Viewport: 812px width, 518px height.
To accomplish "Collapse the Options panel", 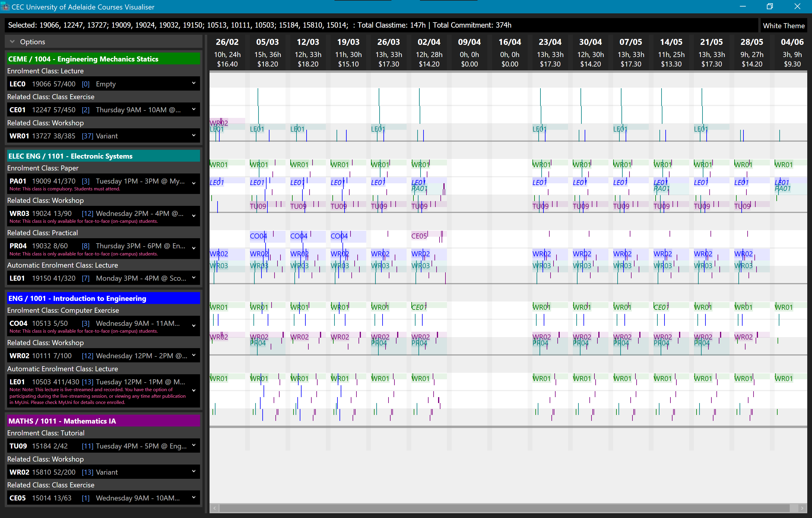I will (x=12, y=42).
